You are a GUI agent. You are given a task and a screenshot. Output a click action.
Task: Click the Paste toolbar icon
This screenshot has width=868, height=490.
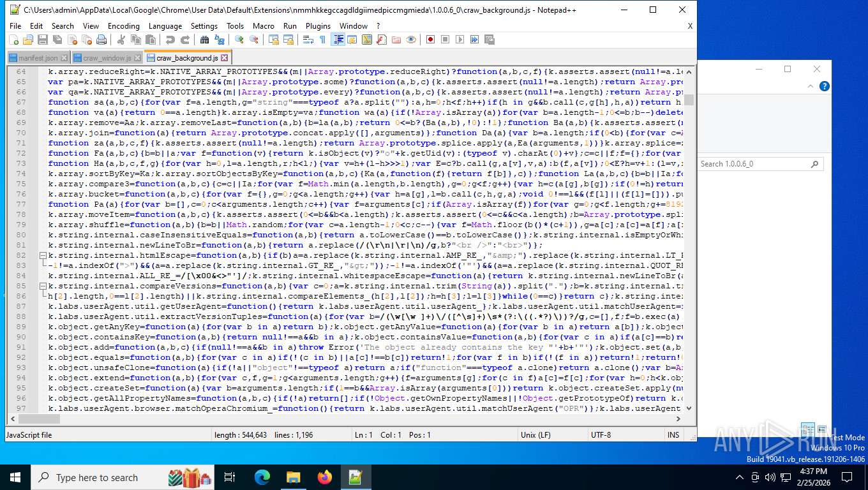150,40
